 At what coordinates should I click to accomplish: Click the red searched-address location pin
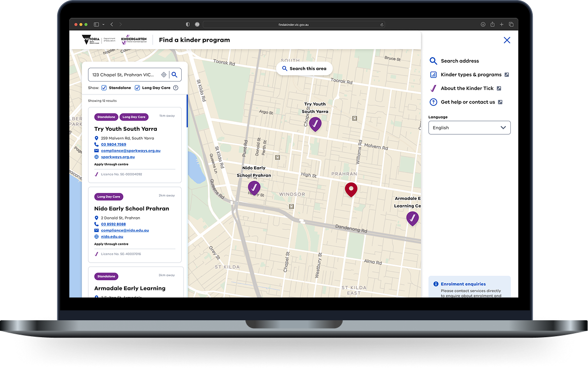(351, 190)
